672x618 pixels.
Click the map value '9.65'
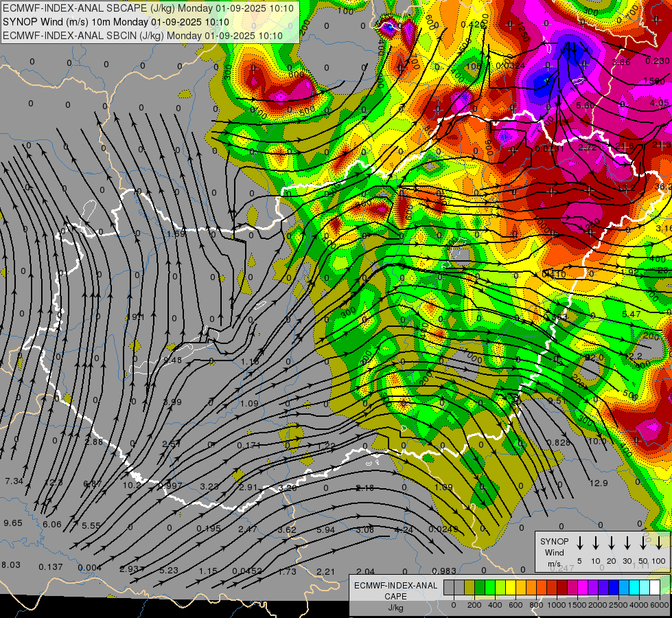tap(13, 523)
